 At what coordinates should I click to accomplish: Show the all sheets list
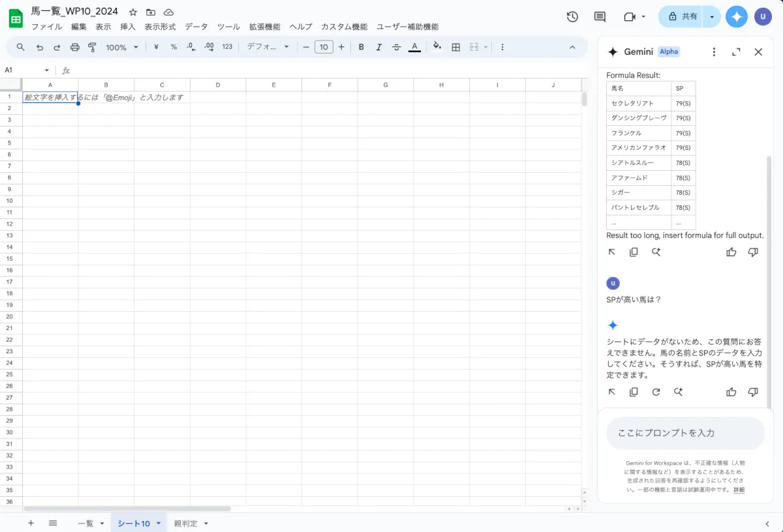pos(53,523)
